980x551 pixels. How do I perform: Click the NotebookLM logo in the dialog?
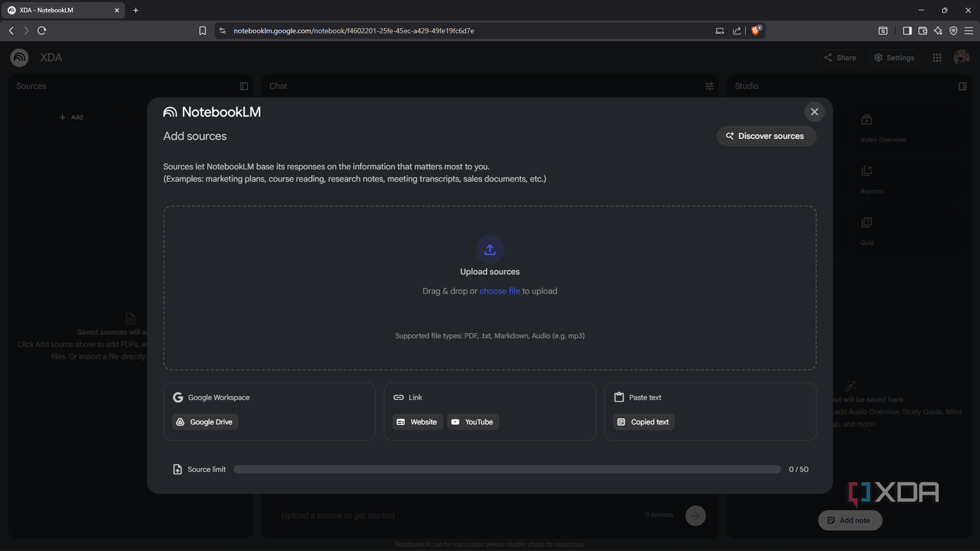[x=212, y=112]
